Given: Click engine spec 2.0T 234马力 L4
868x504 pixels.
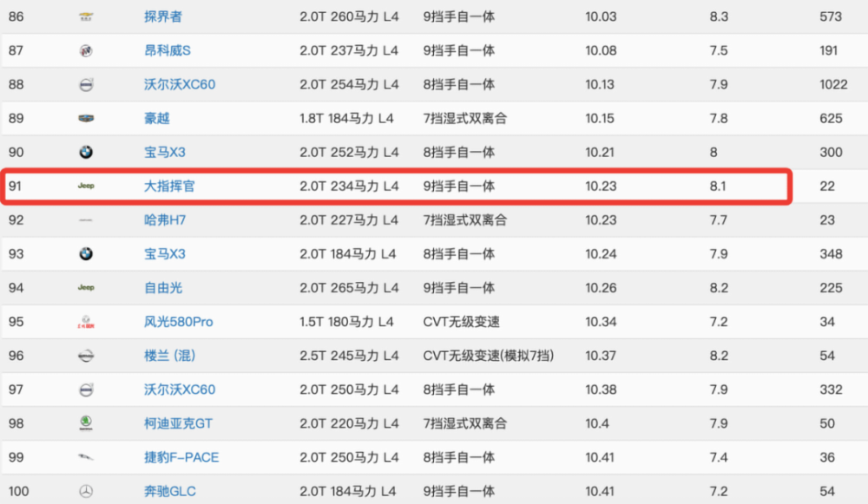Looking at the screenshot, I should [x=349, y=187].
